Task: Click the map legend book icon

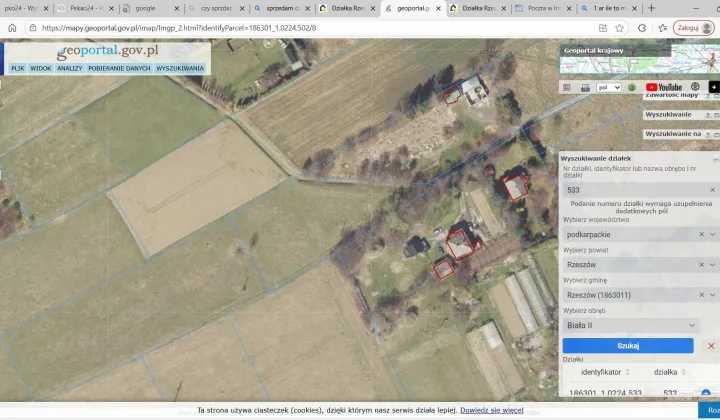Action: [x=567, y=87]
